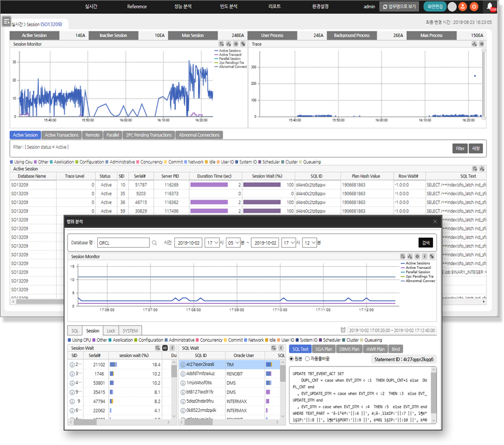Click the info icon in popup Session Monitor header
Screen dimensions: 504x445
click(425, 256)
